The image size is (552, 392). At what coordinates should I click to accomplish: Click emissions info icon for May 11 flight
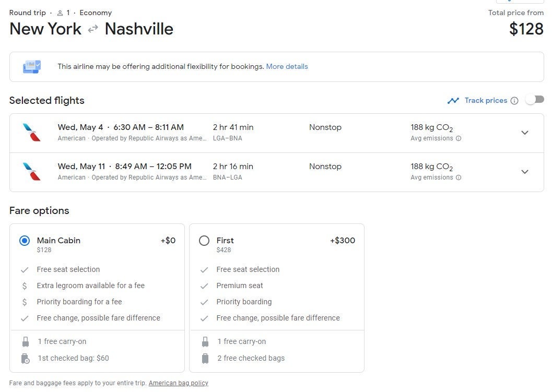coord(459,178)
